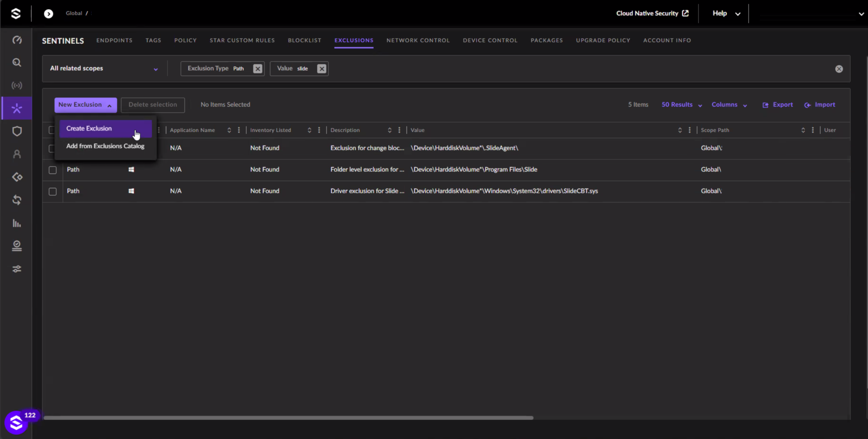Screen dimensions: 868x439
Task: Click the Exclusions tab
Action: tap(354, 40)
